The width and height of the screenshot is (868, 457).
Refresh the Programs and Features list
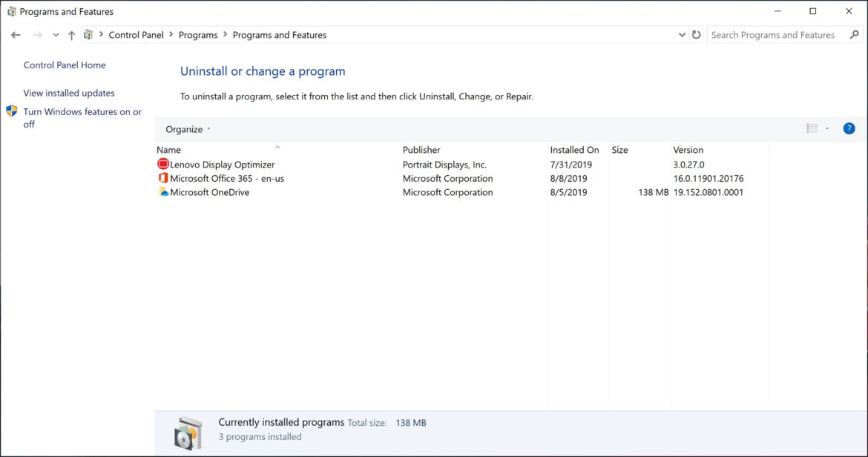697,35
